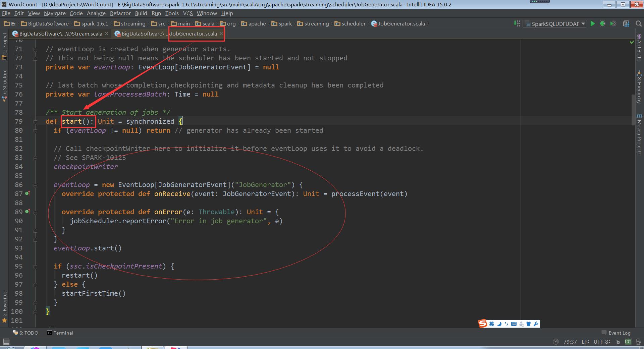Click overriding method gutter icon on line 89
This screenshot has height=349, width=644.
point(28,212)
